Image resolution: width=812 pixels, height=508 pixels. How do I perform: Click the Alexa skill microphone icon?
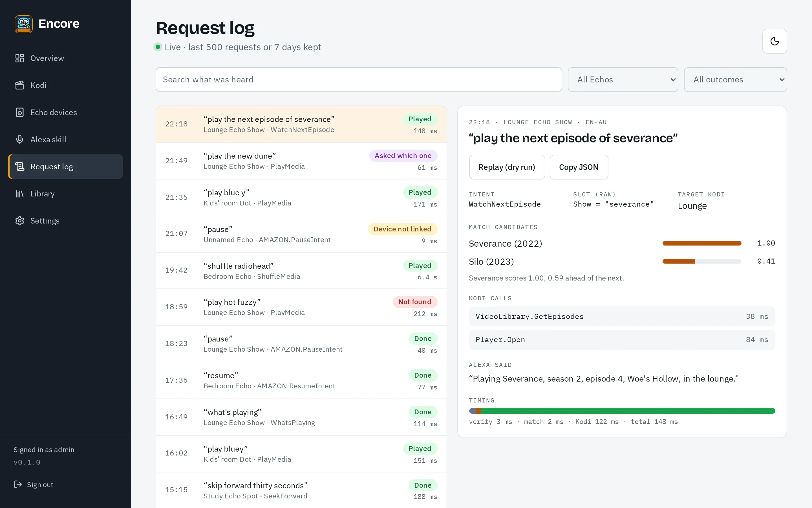pos(20,139)
